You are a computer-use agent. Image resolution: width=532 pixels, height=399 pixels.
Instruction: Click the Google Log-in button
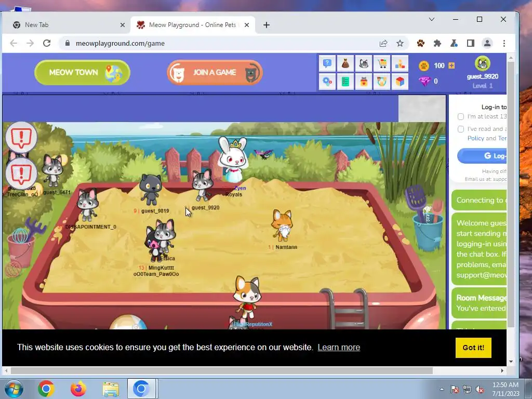tap(482, 156)
